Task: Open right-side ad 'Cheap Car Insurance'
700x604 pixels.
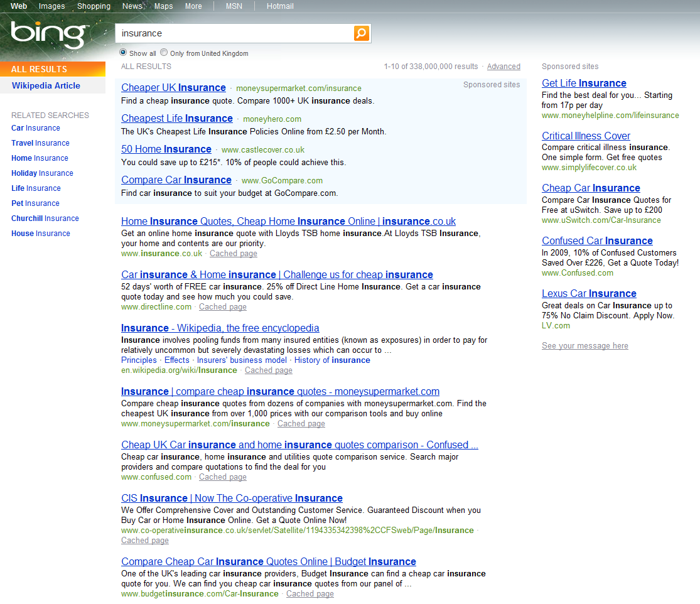Action: click(591, 188)
